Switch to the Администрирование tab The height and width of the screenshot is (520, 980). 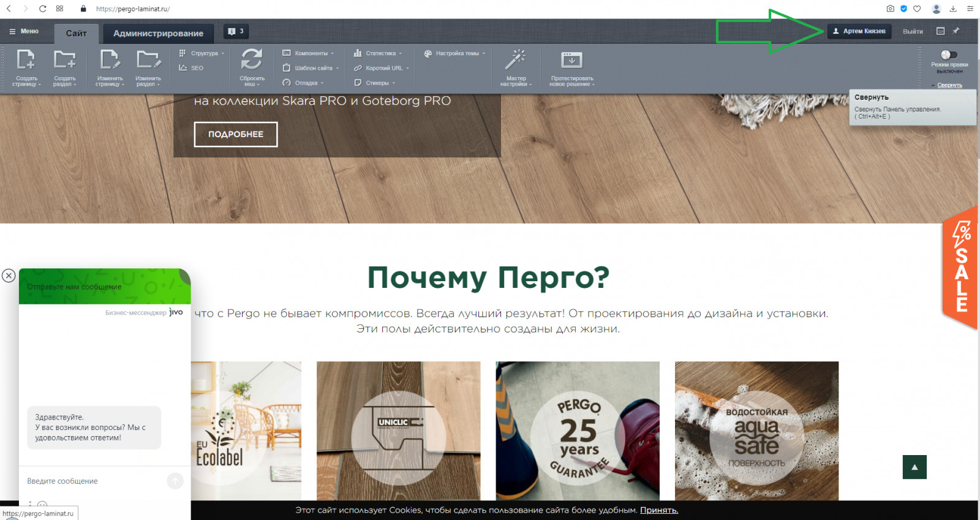coord(158,33)
